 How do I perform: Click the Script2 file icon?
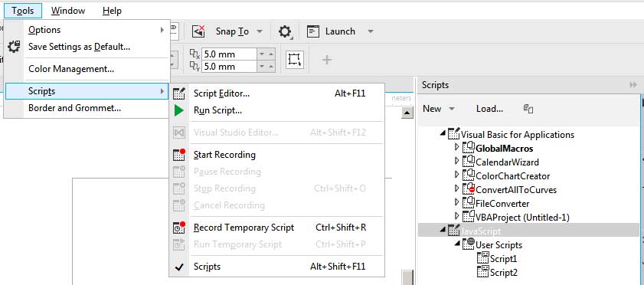click(483, 272)
